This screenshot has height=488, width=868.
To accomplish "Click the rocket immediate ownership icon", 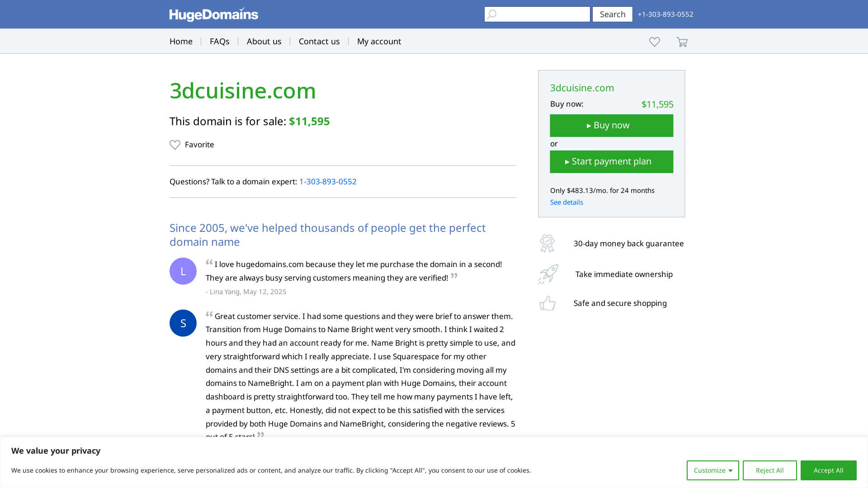I will (x=548, y=274).
